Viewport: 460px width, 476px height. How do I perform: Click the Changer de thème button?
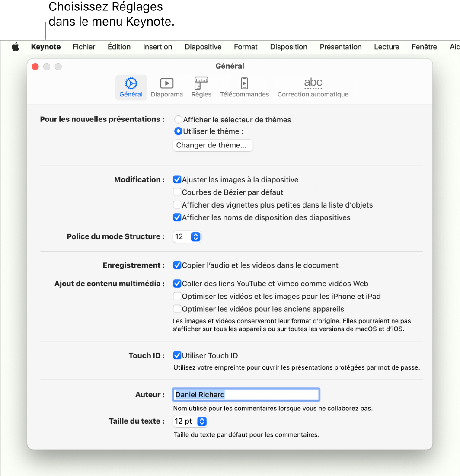213,145
